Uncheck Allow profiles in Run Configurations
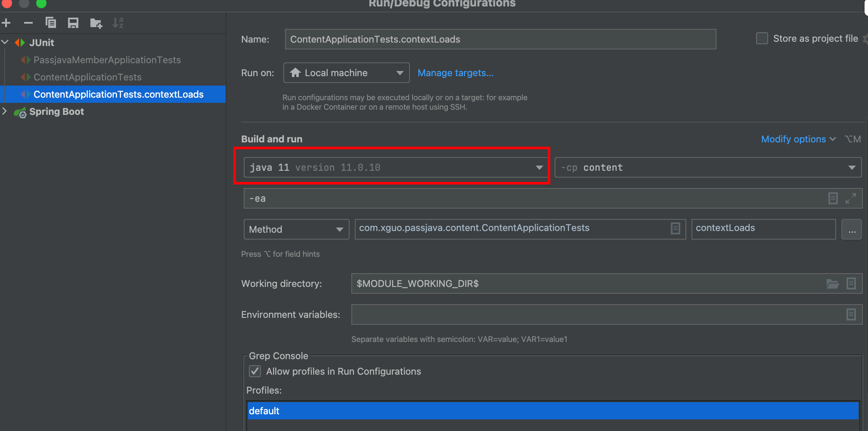This screenshot has height=431, width=868. pyautogui.click(x=255, y=371)
